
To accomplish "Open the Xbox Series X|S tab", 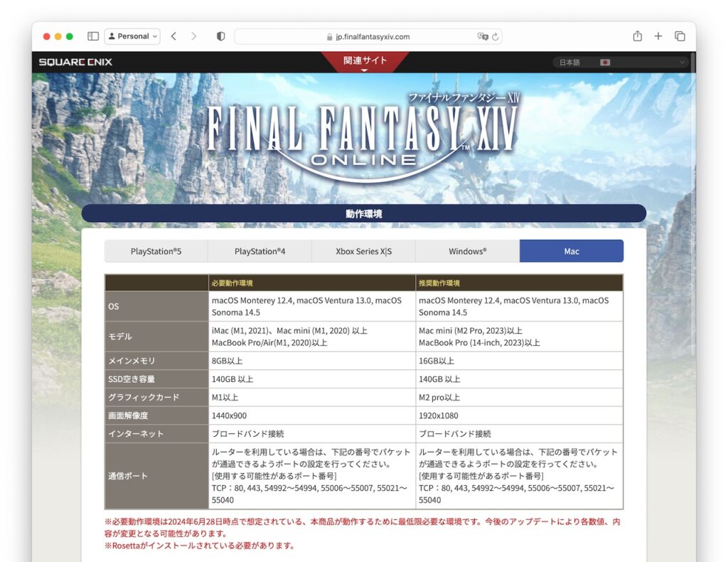I will 363,250.
